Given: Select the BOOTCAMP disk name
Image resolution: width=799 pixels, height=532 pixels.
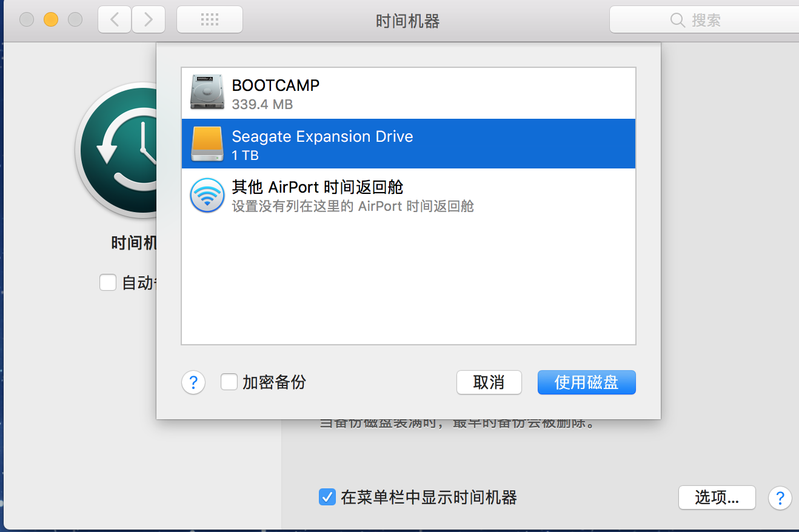Looking at the screenshot, I should click(276, 85).
